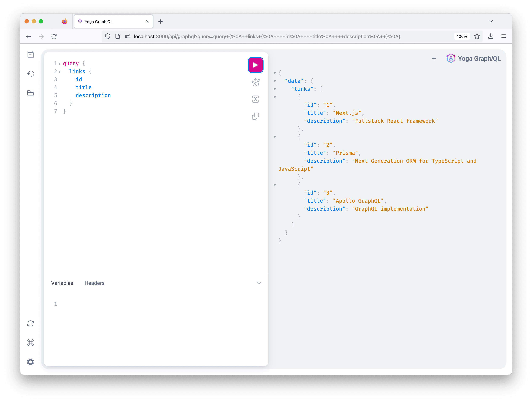Collapse the links array in results
Viewport: 532px width, 401px height.
coord(275,89)
